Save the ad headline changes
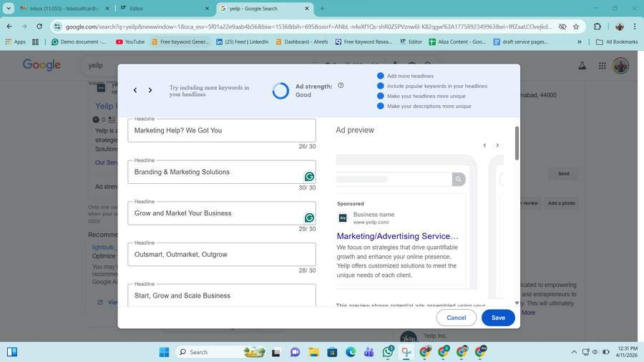This screenshot has width=644, height=362. pos(498,318)
